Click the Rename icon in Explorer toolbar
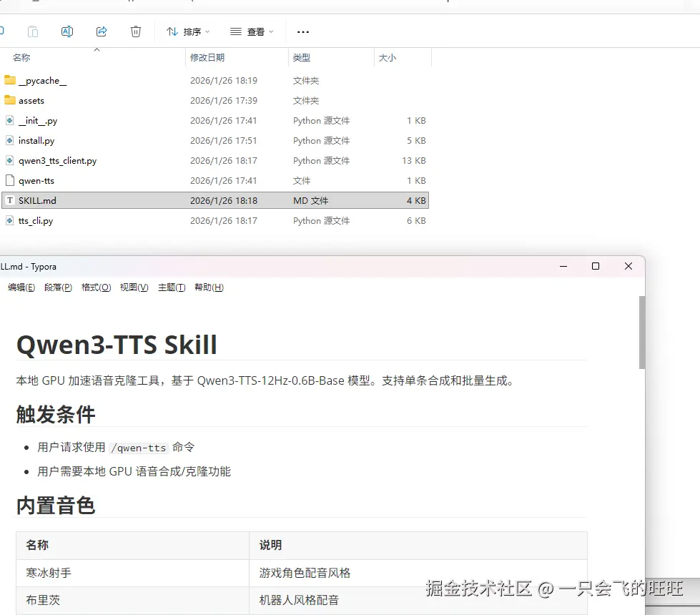700x615 pixels. coord(67,31)
